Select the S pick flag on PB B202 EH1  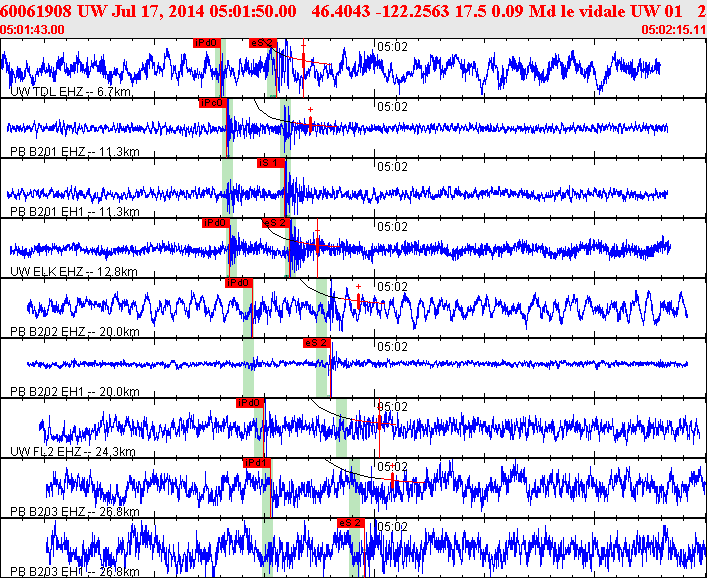click(x=316, y=343)
